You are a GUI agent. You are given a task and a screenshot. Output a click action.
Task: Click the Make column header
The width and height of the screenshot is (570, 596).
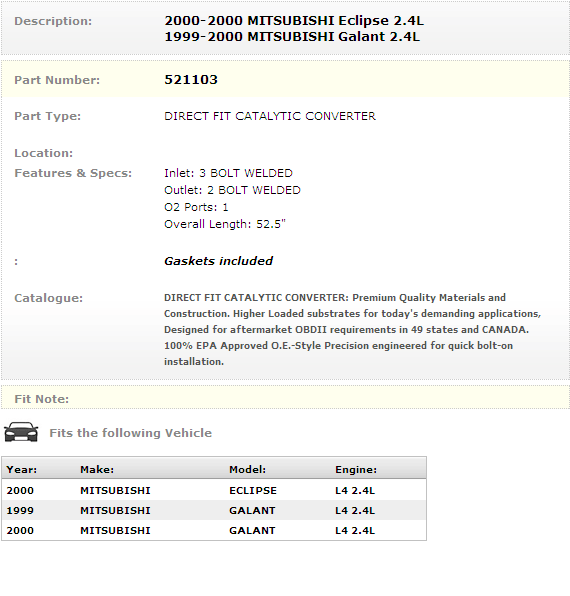97,469
